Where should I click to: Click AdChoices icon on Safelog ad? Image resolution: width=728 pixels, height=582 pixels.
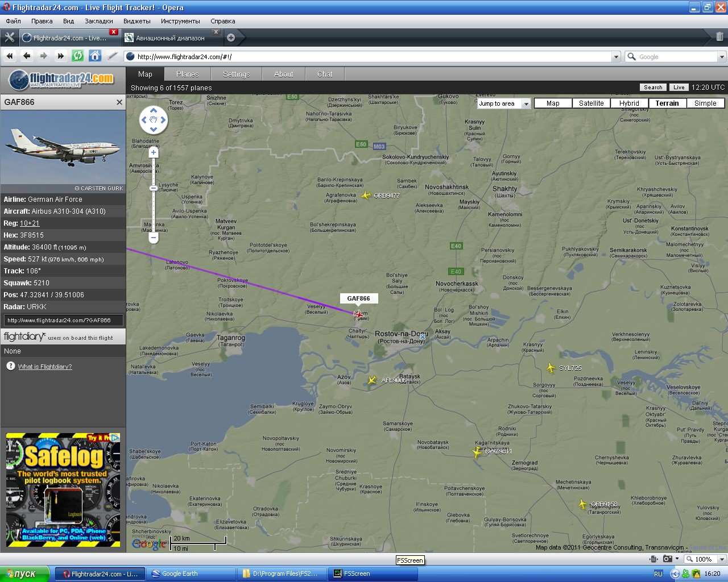pos(115,438)
